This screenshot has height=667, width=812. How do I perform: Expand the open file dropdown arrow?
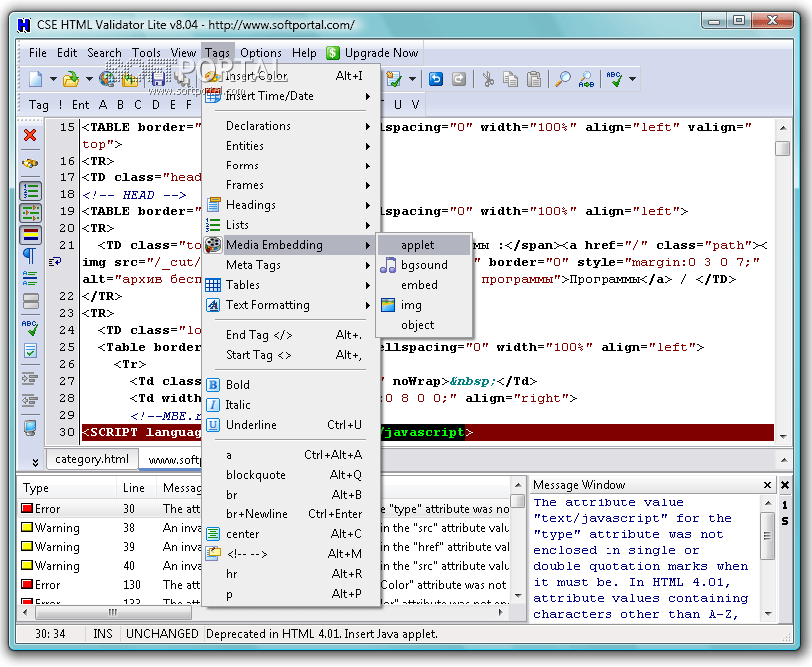[x=89, y=79]
